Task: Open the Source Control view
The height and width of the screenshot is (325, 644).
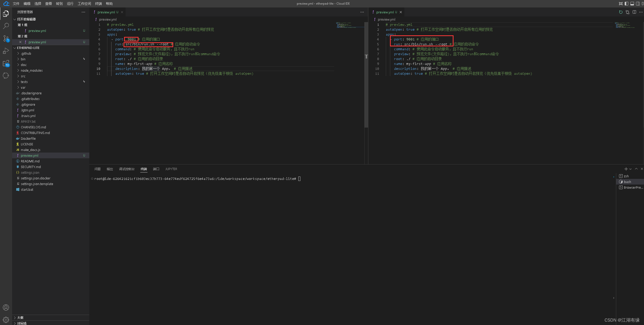Action: click(6, 38)
